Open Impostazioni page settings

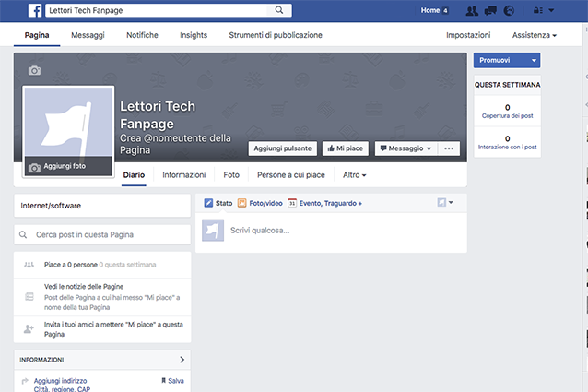tap(468, 35)
